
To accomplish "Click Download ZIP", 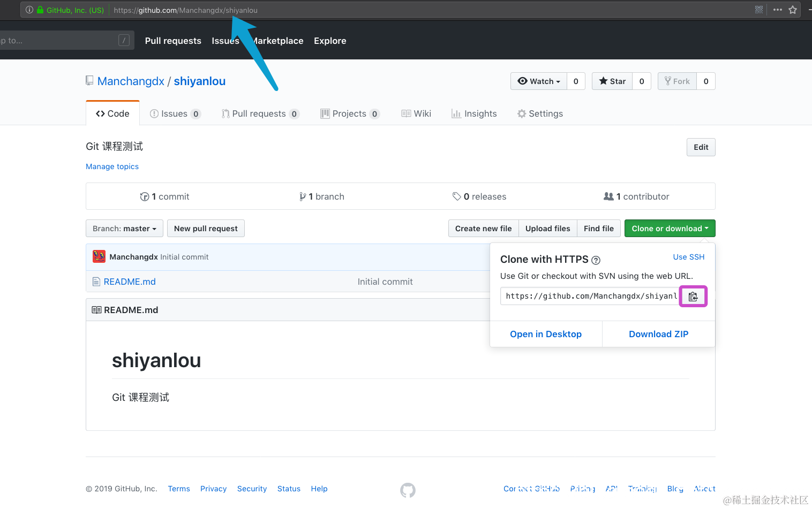I will click(x=659, y=334).
